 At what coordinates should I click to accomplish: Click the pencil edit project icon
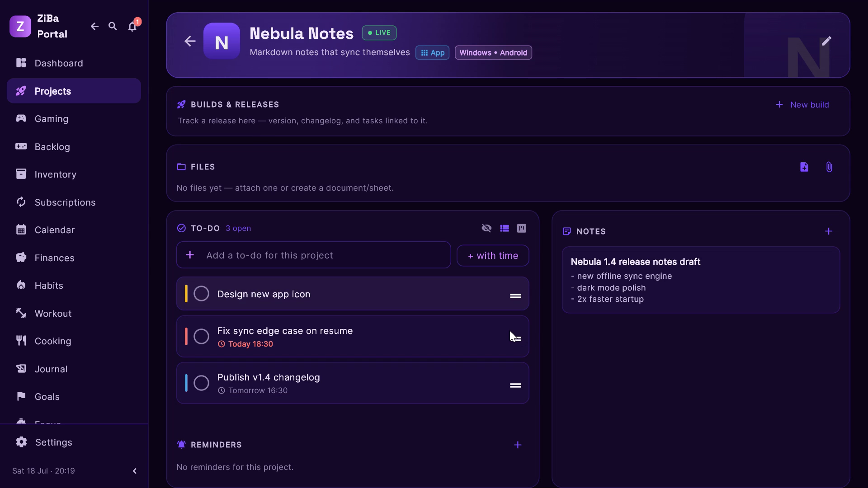point(826,41)
